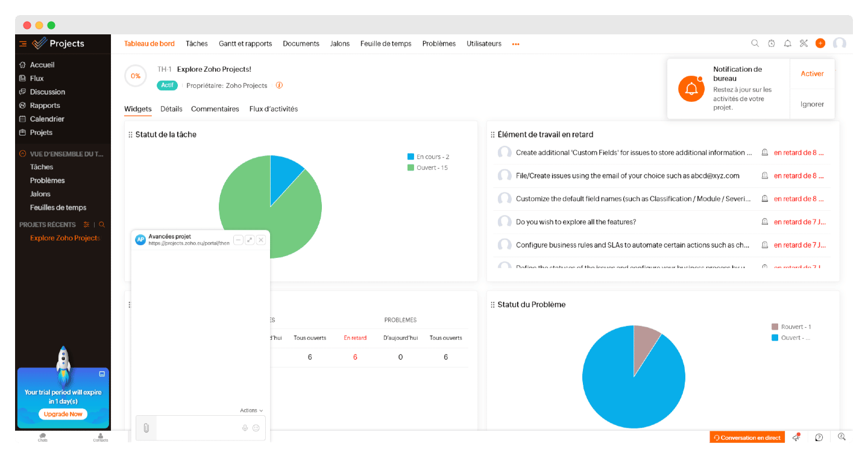Open the emoji smiley picker in chat
868x458 pixels.
click(256, 428)
